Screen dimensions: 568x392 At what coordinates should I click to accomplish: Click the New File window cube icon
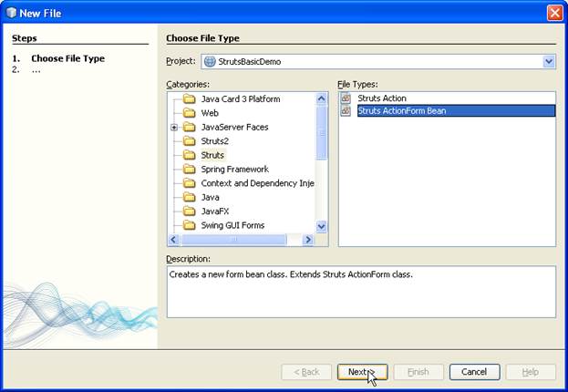point(11,13)
